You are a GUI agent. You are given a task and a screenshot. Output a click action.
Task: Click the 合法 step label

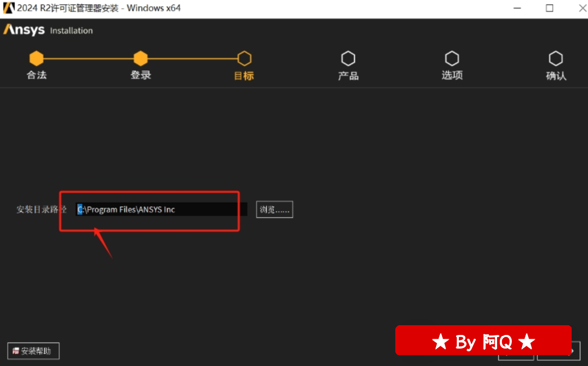pyautogui.click(x=37, y=75)
